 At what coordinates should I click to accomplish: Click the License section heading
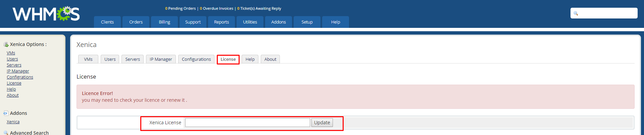tap(86, 77)
